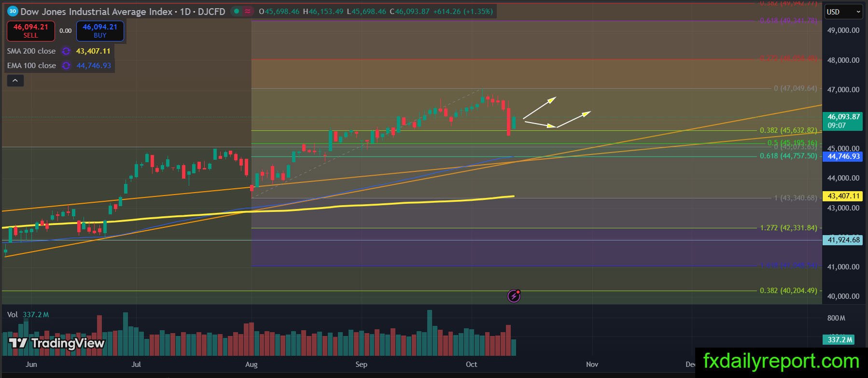Click the +614.26 (+1.35%) change value
The height and width of the screenshot is (378, 868).
click(462, 11)
